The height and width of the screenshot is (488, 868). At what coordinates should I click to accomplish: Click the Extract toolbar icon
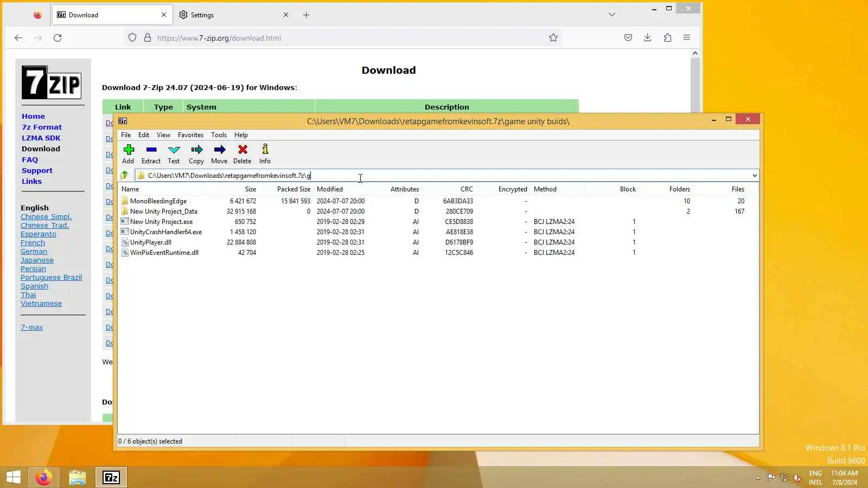151,154
